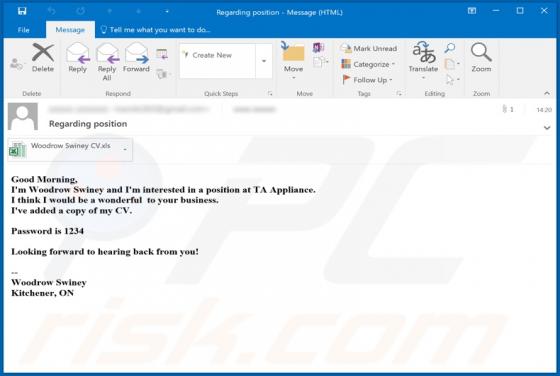Screen dimensions: 560x376
Task: Click the Redo arrow in the title bar
Action: [80, 11]
